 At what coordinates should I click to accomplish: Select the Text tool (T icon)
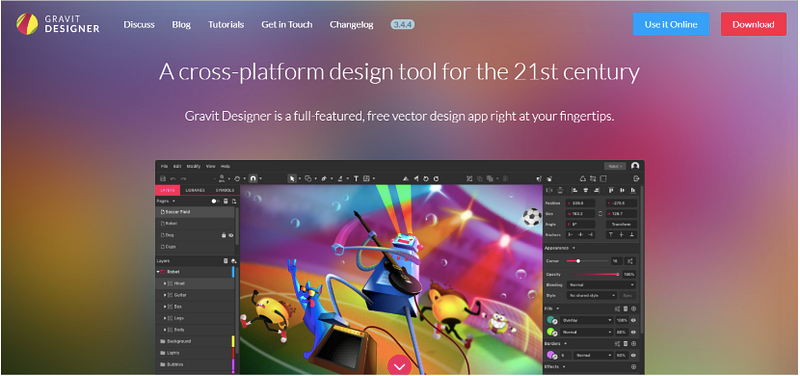(x=356, y=179)
